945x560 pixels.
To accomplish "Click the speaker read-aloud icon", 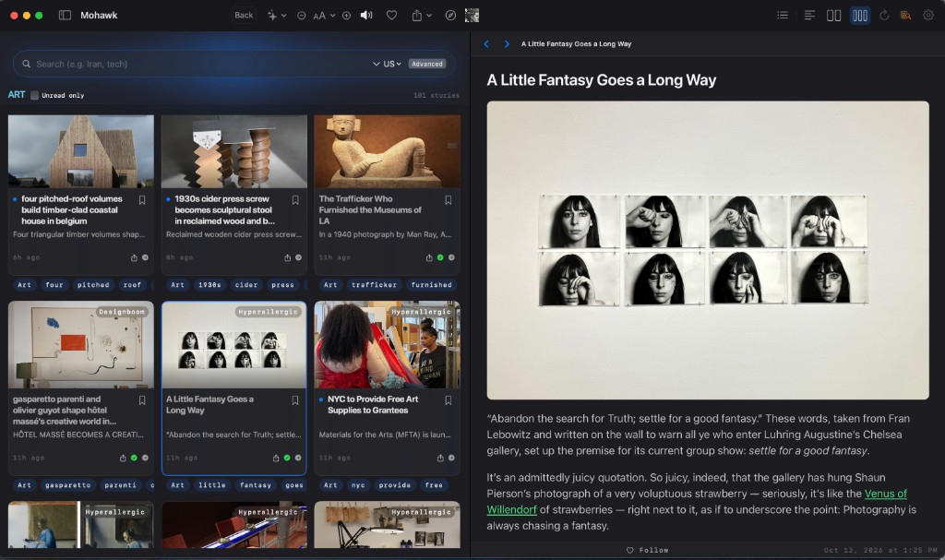I will click(x=366, y=15).
